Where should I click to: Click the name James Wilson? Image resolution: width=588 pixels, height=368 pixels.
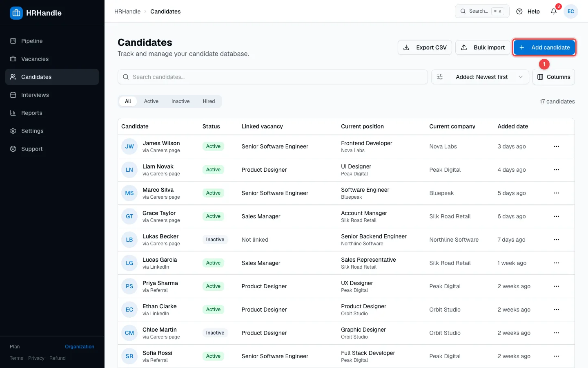[x=161, y=143]
